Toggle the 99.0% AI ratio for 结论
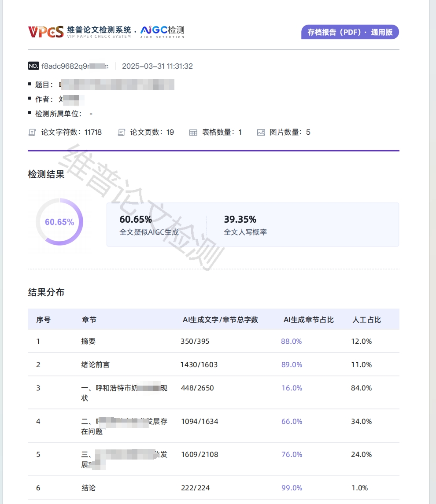The image size is (436, 504). coord(292,488)
